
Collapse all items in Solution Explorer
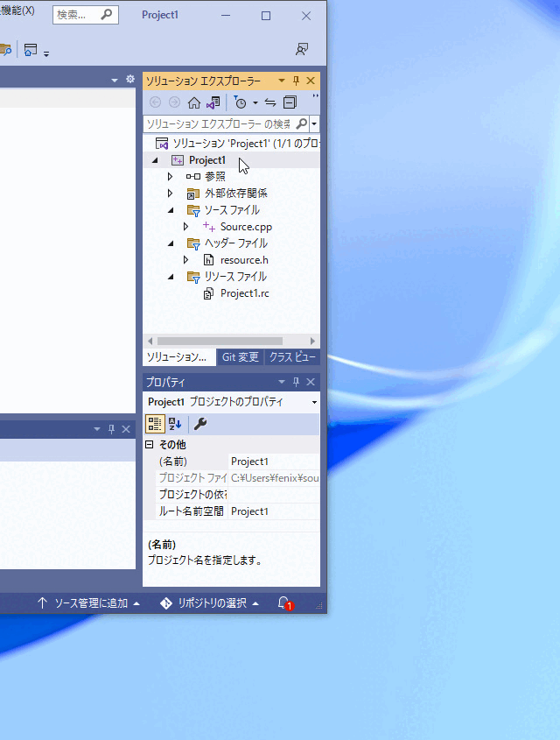coord(290,102)
